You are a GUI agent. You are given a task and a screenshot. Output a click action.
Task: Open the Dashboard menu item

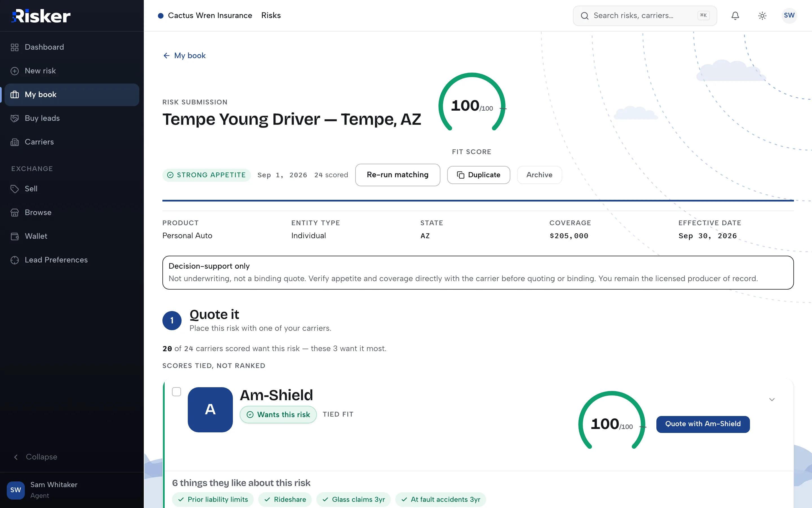(x=72, y=47)
